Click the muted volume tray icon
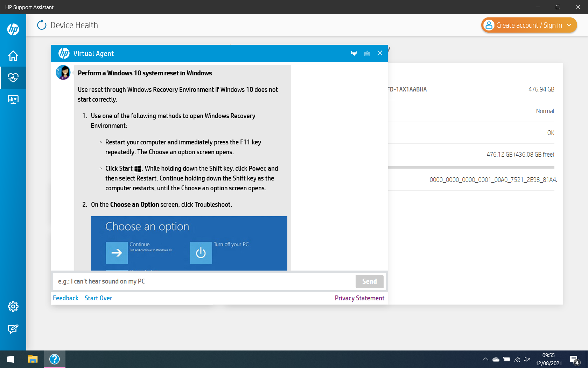588x368 pixels. (527, 359)
